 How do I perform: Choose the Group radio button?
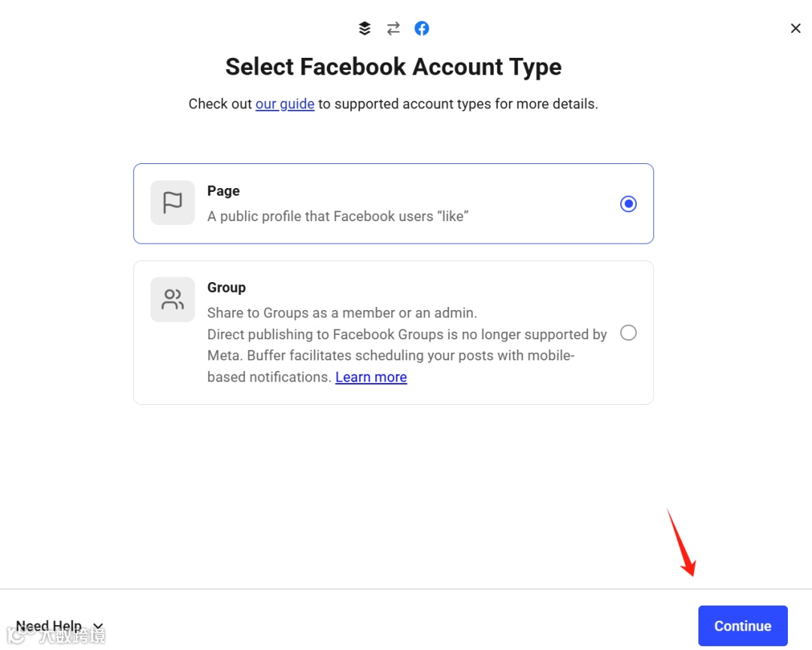(x=629, y=333)
